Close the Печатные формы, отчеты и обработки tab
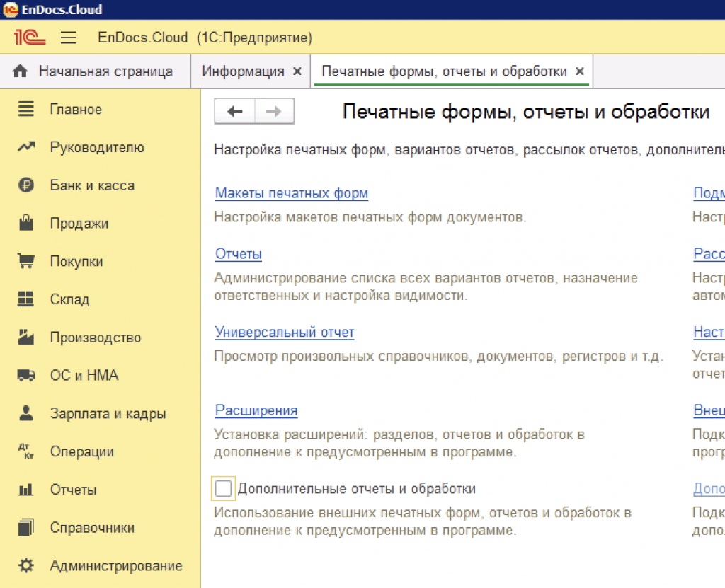The height and width of the screenshot is (588, 725). (x=580, y=71)
